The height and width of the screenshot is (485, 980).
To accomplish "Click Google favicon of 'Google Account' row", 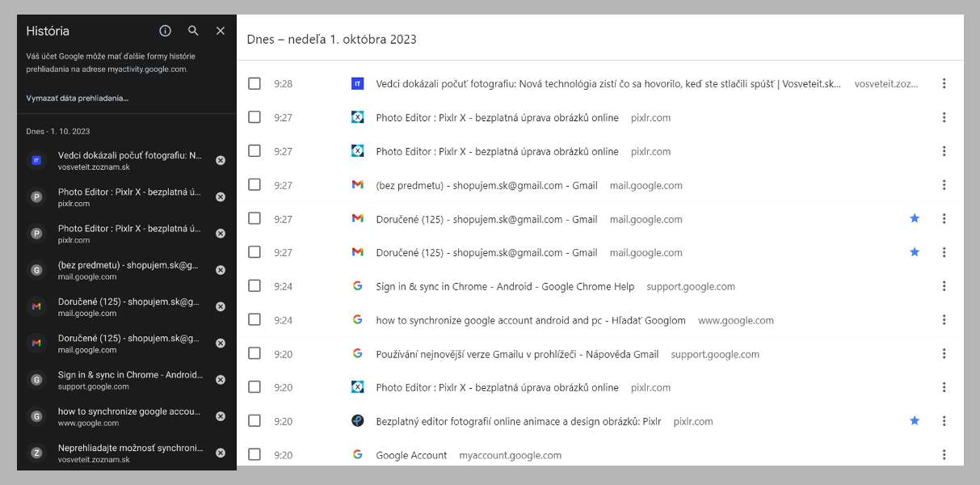I will tap(357, 455).
